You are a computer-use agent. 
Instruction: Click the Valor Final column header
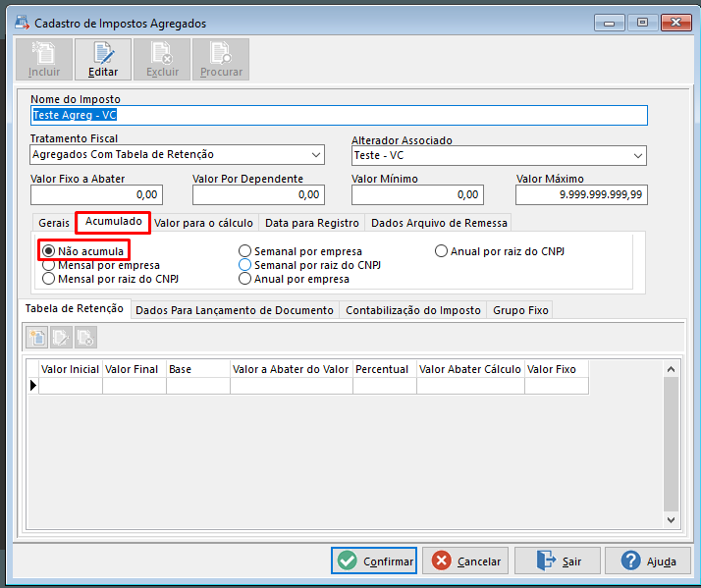click(135, 369)
